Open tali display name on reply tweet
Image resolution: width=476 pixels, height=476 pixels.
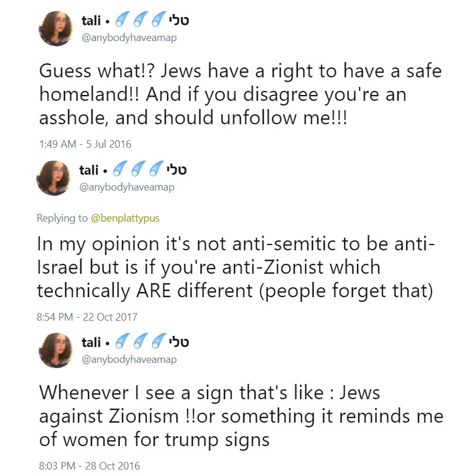tap(89, 170)
